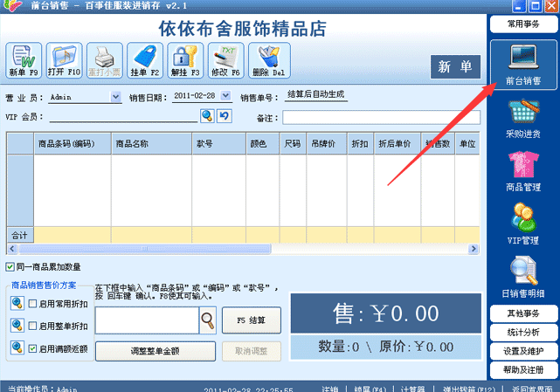560x392 pixels.
Task: Click the 调整整单金额 button
Action: tap(156, 351)
